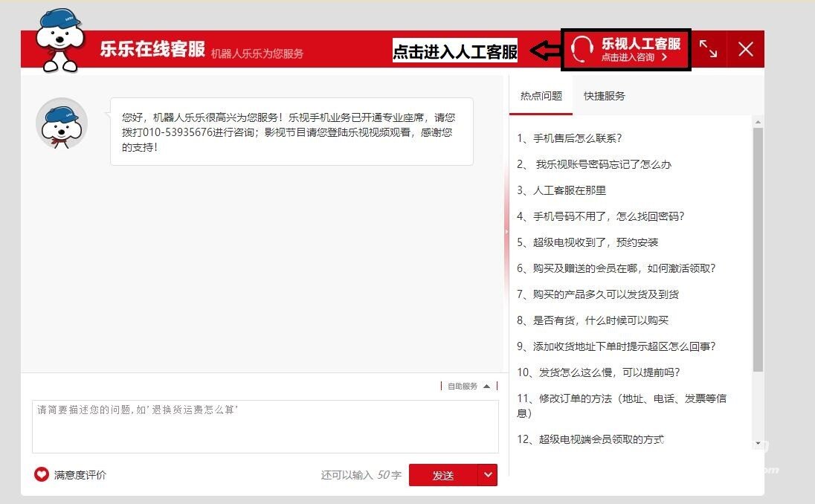Open question 修改订单的方法（地址、电话、发票等信息）
The width and height of the screenshot is (815, 504).
(x=622, y=405)
